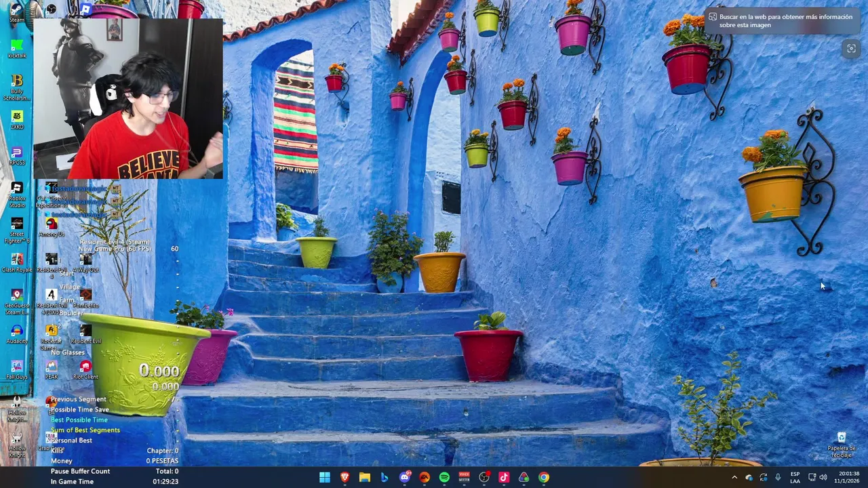Open the taskbar app next to Chrome
868x488 pixels.
[524, 477]
